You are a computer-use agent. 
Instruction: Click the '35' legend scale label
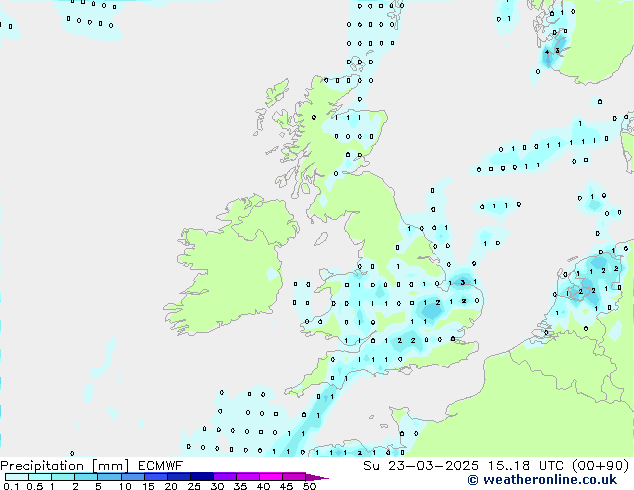pyautogui.click(x=240, y=486)
